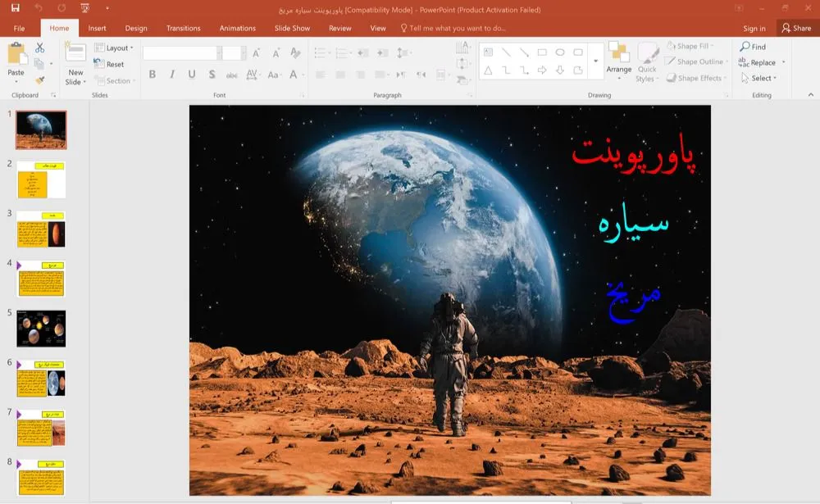
Task: Switch to the Insert ribbon tab
Action: click(x=97, y=28)
